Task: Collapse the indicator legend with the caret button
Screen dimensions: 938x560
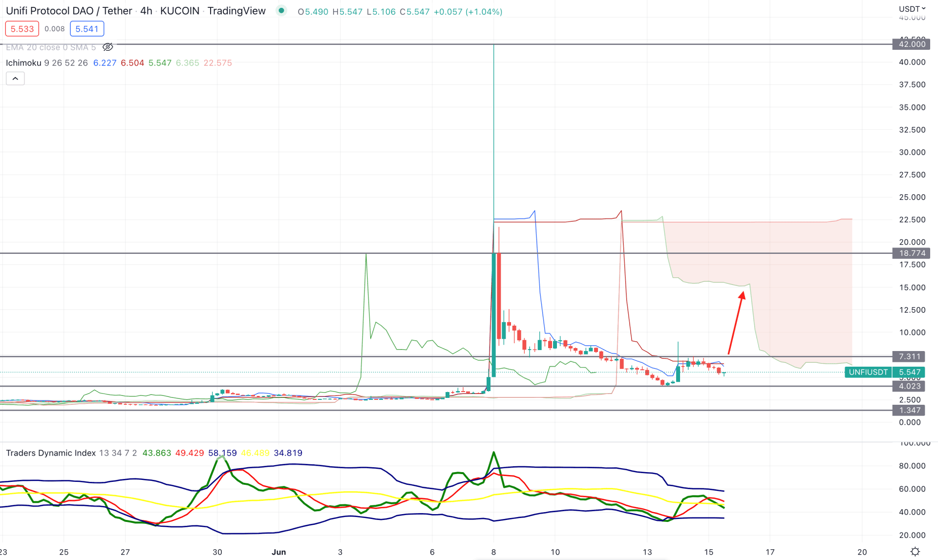Action: (x=15, y=79)
